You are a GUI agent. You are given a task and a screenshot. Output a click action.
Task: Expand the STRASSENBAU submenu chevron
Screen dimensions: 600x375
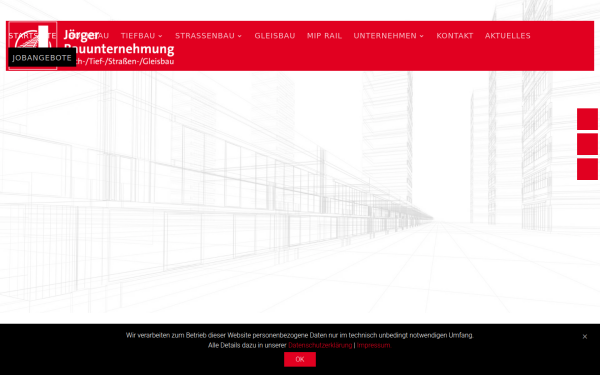tap(240, 36)
